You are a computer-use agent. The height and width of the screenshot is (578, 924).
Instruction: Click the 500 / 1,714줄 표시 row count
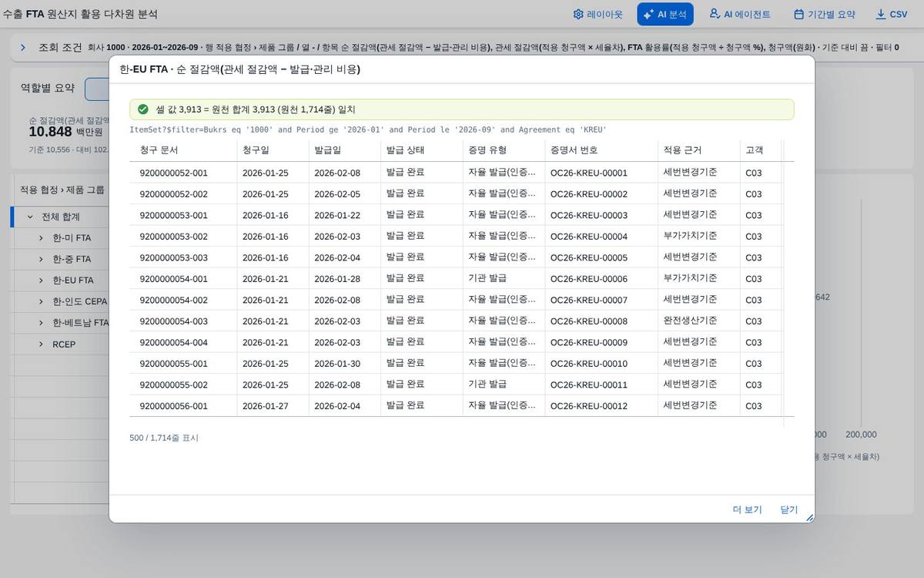click(x=164, y=438)
